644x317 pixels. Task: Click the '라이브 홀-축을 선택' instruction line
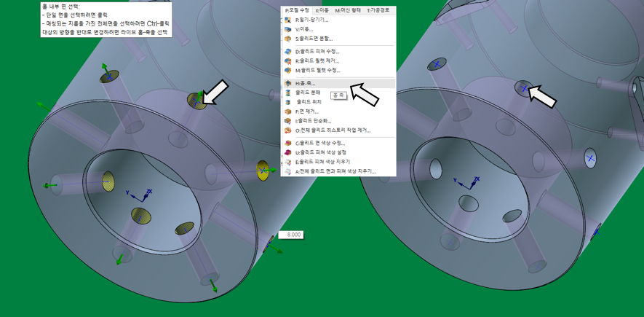(104, 32)
